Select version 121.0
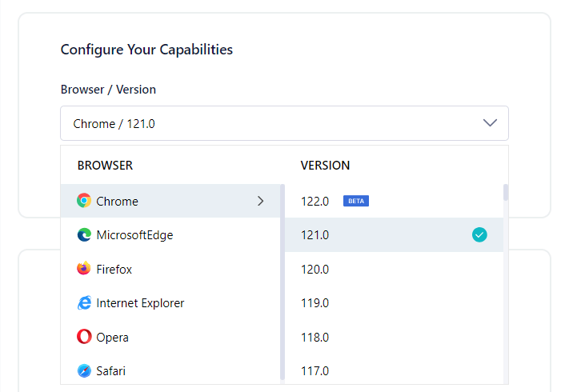The width and height of the screenshot is (577, 392). pyautogui.click(x=394, y=234)
